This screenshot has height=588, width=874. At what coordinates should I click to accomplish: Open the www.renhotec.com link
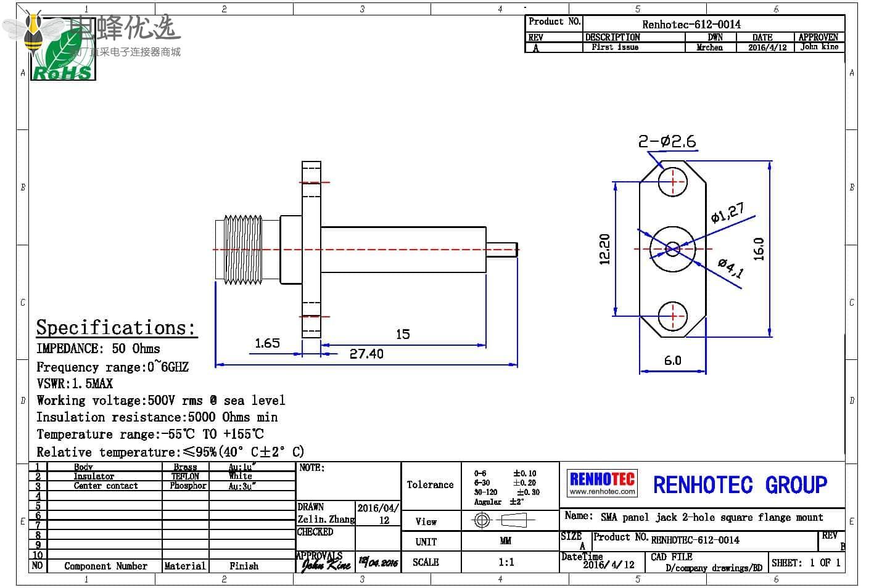602,492
